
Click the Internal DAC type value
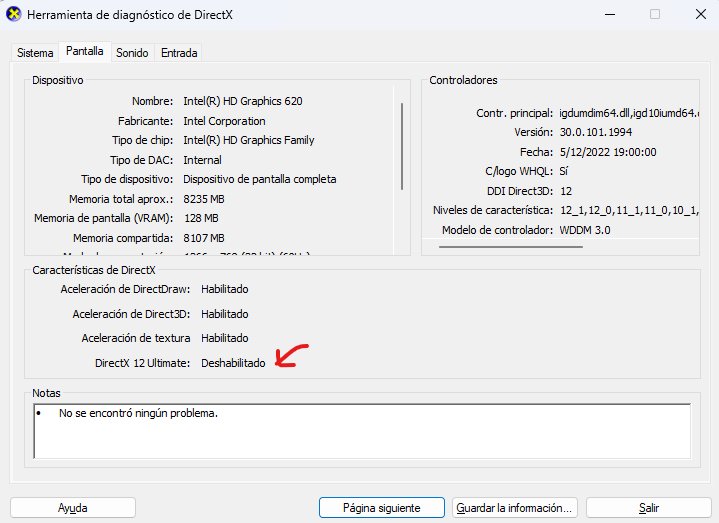202,160
